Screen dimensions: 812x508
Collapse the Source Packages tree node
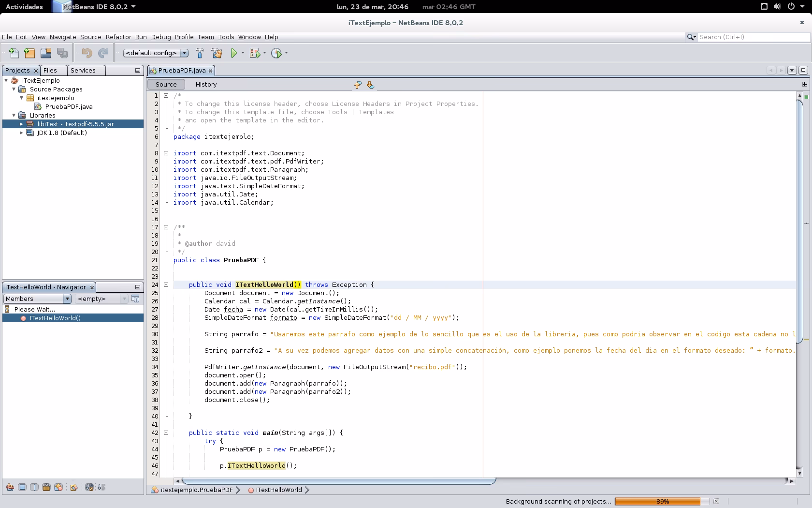pyautogui.click(x=14, y=89)
